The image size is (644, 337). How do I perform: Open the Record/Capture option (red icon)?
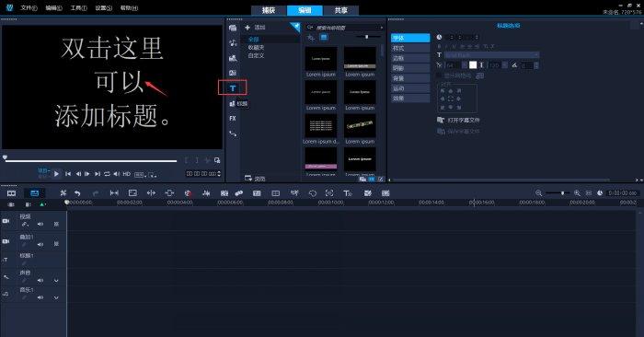[x=188, y=193]
